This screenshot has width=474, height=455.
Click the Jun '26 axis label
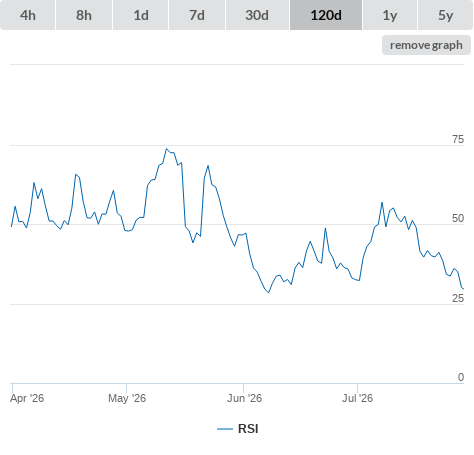click(x=244, y=398)
